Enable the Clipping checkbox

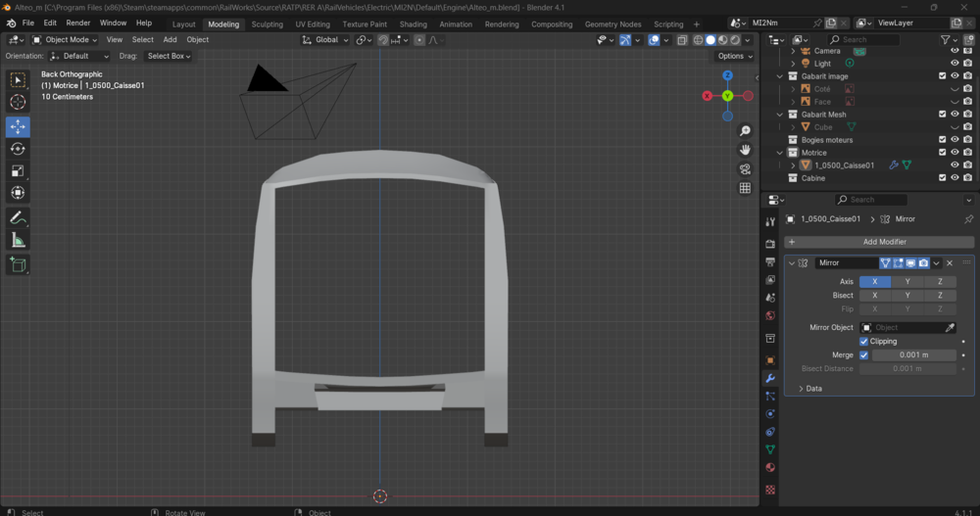pyautogui.click(x=863, y=341)
